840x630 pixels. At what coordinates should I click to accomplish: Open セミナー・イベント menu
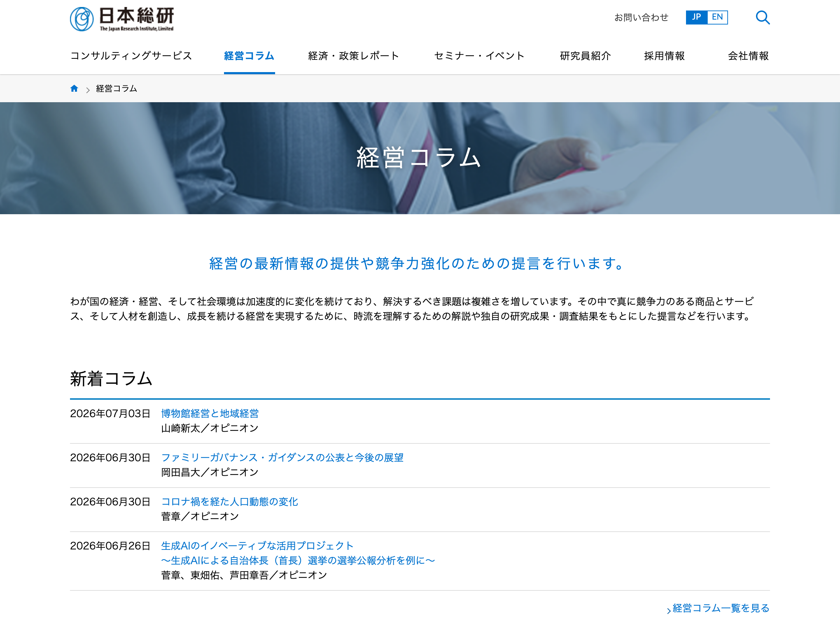coord(479,56)
